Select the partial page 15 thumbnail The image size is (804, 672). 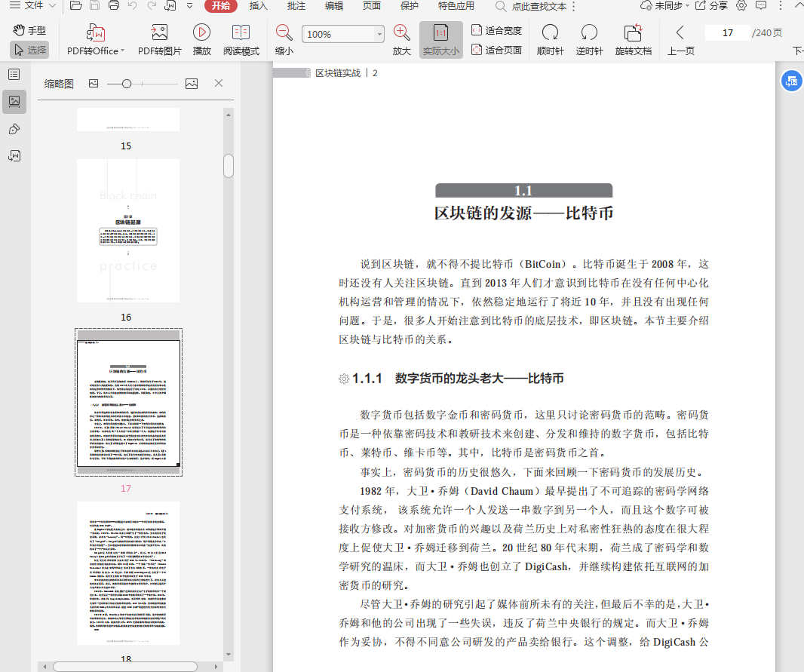point(128,119)
